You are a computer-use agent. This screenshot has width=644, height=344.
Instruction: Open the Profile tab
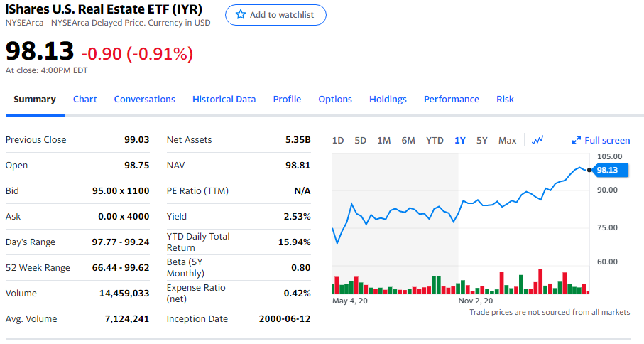[x=287, y=99]
